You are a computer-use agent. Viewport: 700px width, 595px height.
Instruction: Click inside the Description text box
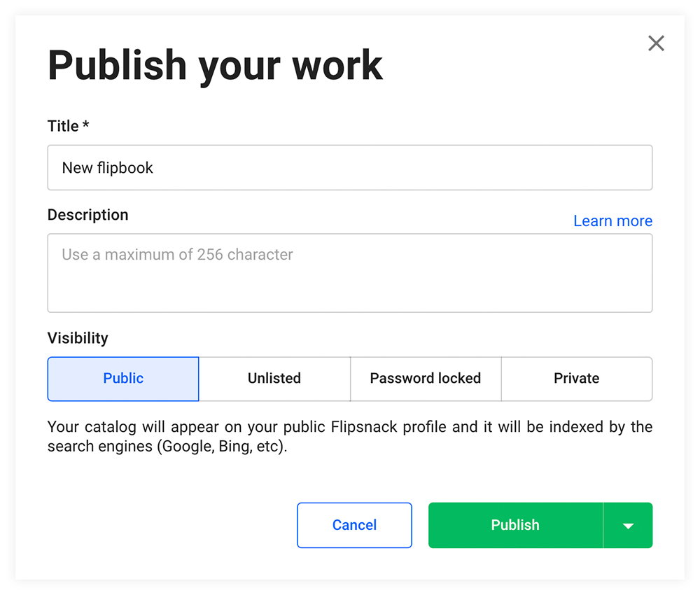pos(350,273)
